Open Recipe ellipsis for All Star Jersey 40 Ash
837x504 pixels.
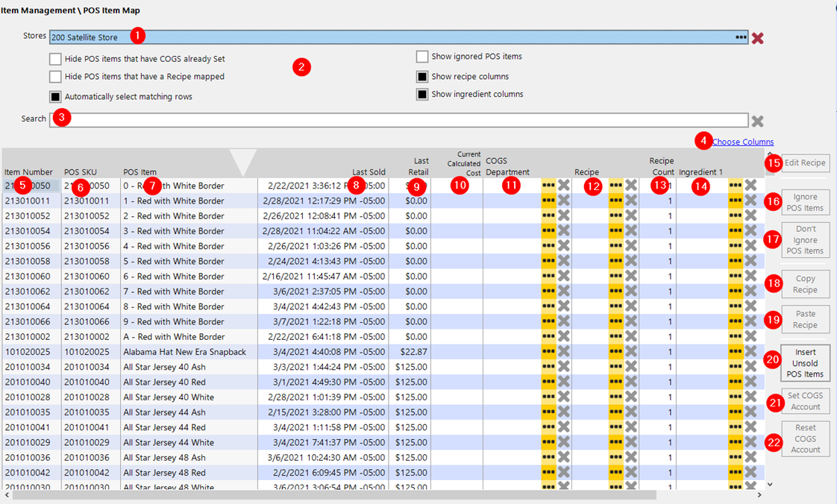615,367
